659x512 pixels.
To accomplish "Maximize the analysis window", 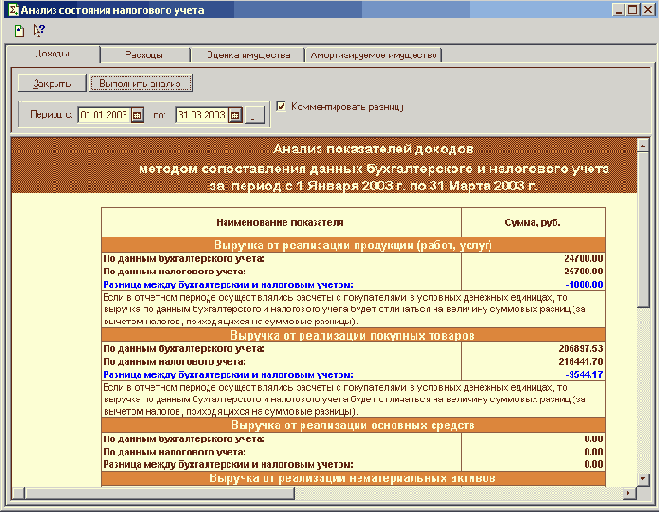I will point(631,10).
